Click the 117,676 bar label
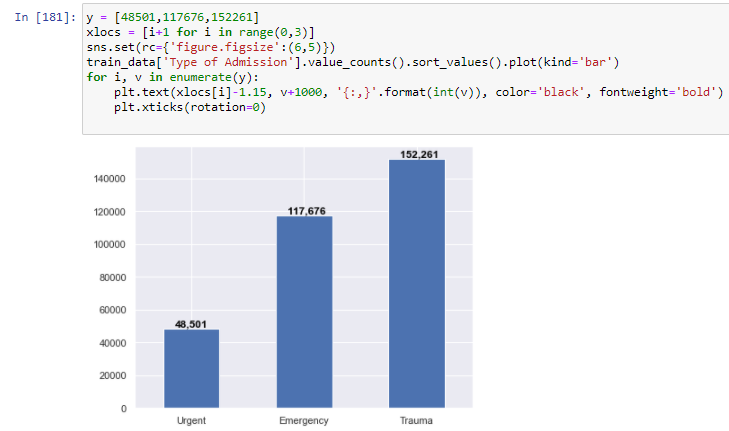The height and width of the screenshot is (431, 729). pos(306,211)
